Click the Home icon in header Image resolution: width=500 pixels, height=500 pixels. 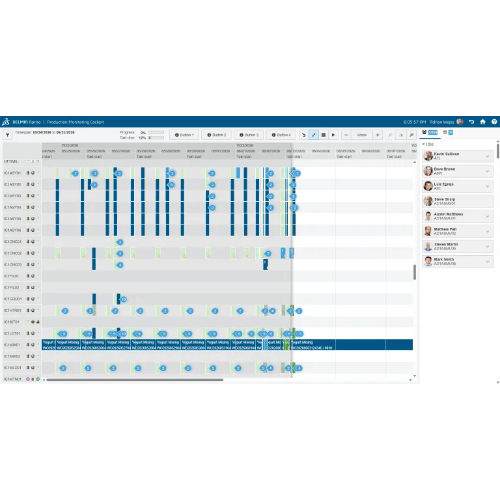click(x=483, y=122)
